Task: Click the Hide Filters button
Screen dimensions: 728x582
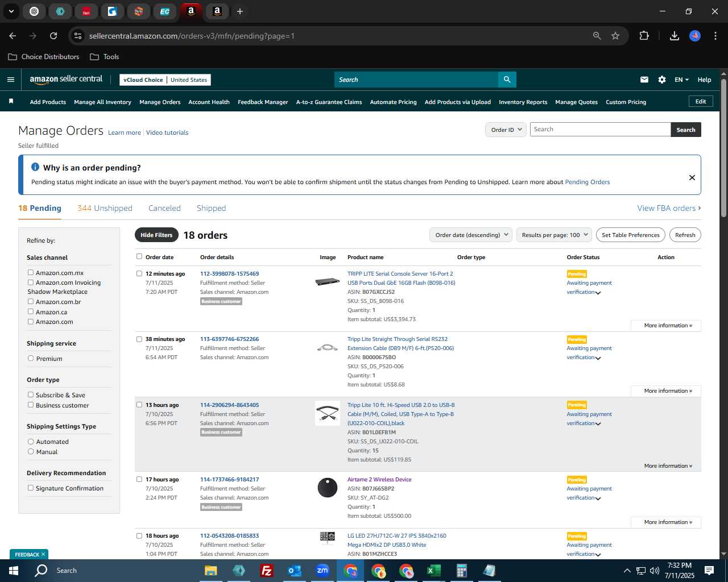Action: click(x=156, y=235)
